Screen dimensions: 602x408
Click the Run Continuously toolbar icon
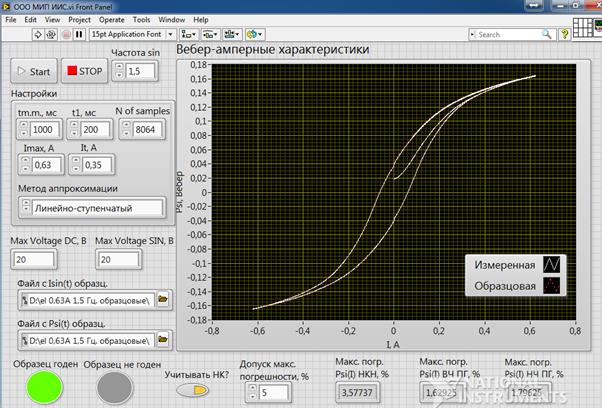[x=51, y=35]
